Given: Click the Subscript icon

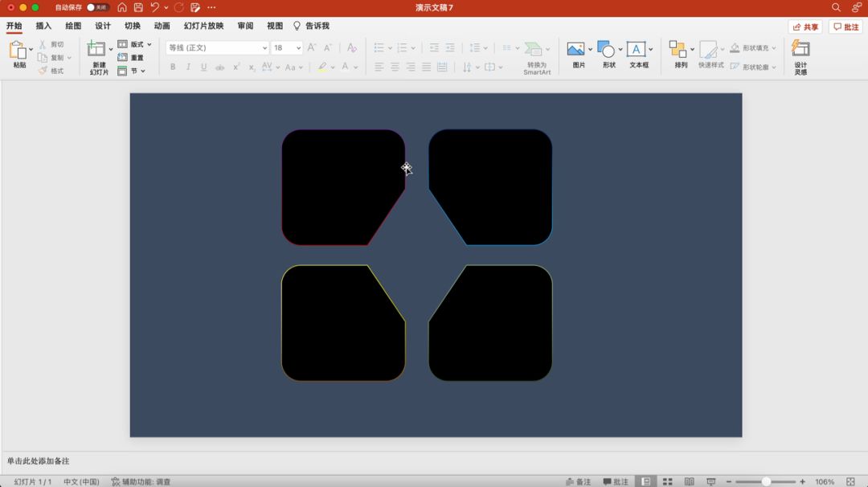Looking at the screenshot, I should click(x=252, y=67).
